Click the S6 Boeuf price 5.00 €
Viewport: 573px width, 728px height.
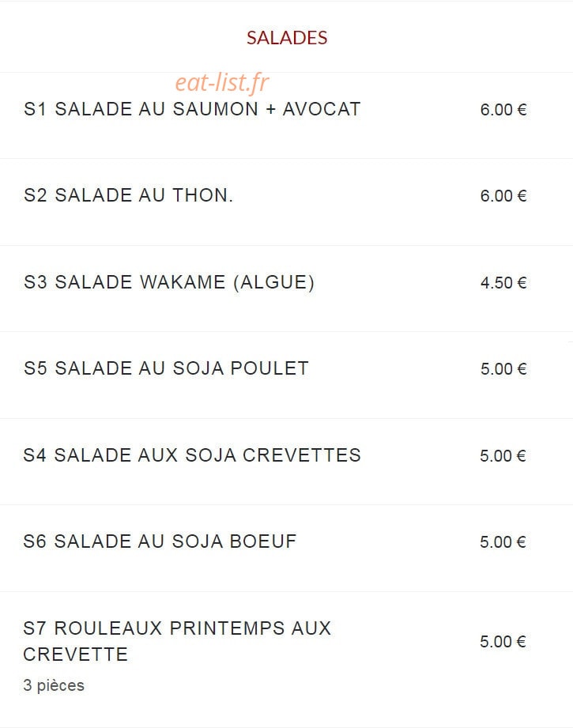click(x=503, y=542)
